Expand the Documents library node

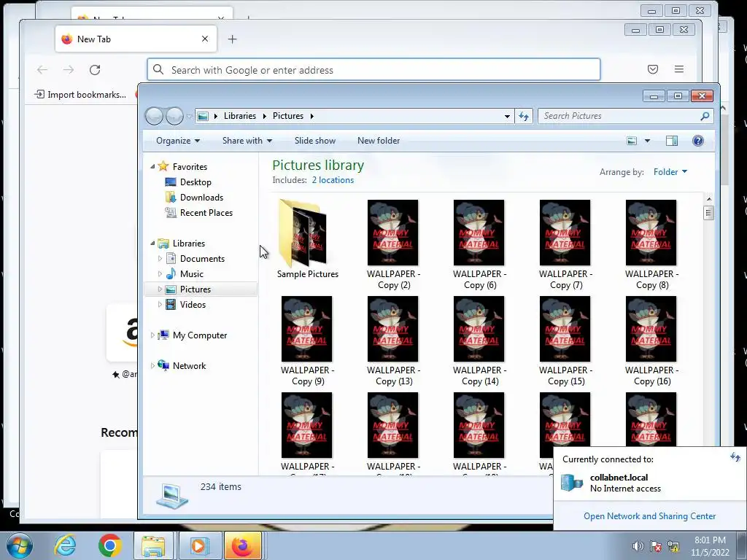[x=160, y=259]
